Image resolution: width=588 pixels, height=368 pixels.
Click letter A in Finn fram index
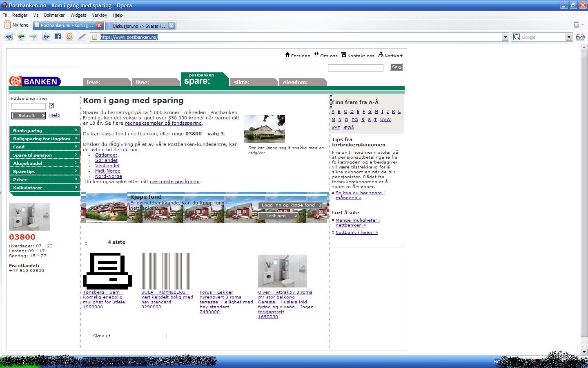(x=333, y=112)
